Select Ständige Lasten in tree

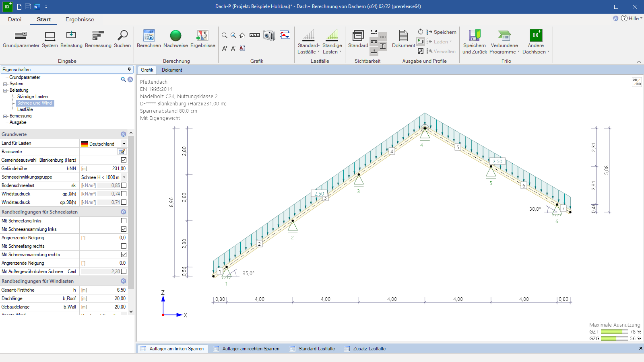pos(33,97)
